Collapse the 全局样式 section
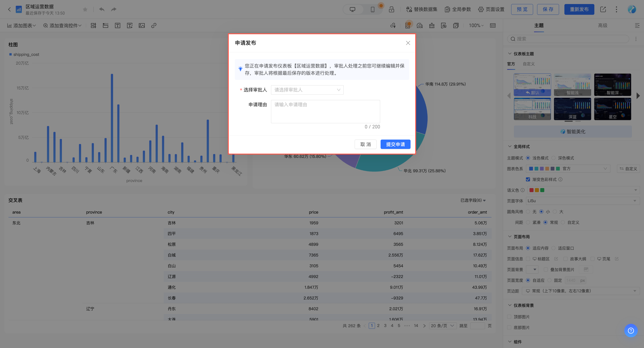 coord(510,146)
